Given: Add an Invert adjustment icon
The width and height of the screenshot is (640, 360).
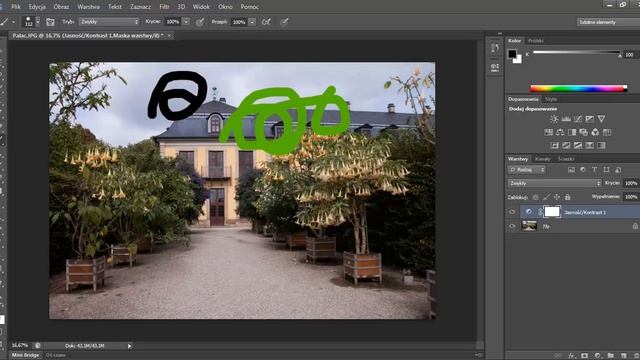Looking at the screenshot, I should point(554,145).
